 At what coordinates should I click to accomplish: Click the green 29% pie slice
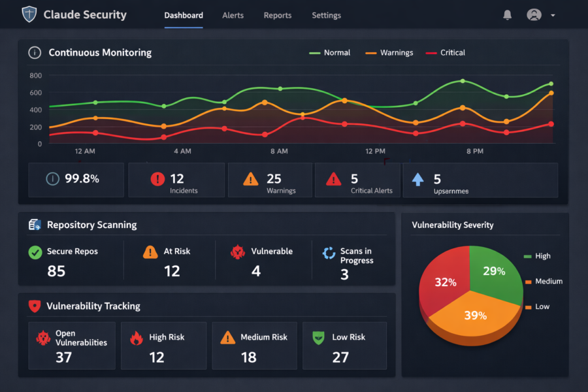coord(494,271)
